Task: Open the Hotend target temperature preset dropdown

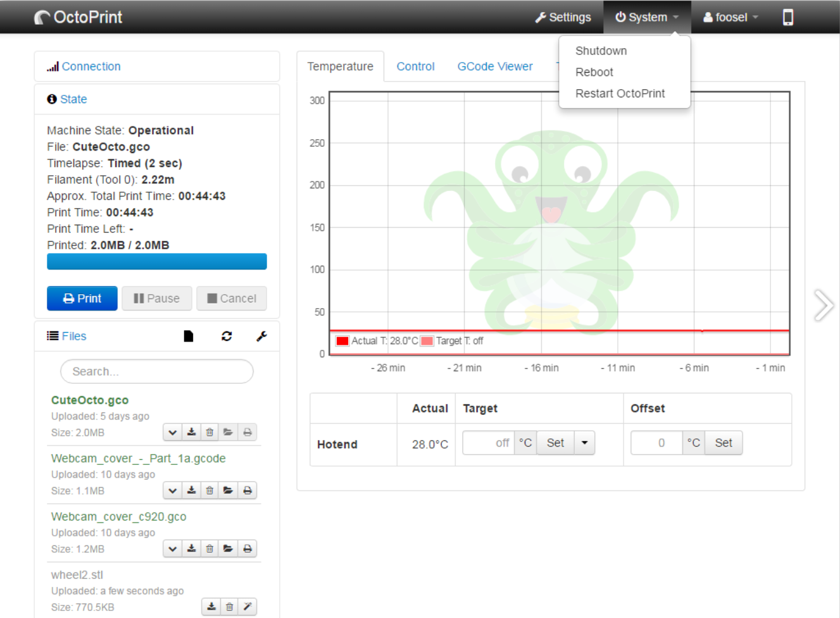Action: [x=584, y=443]
